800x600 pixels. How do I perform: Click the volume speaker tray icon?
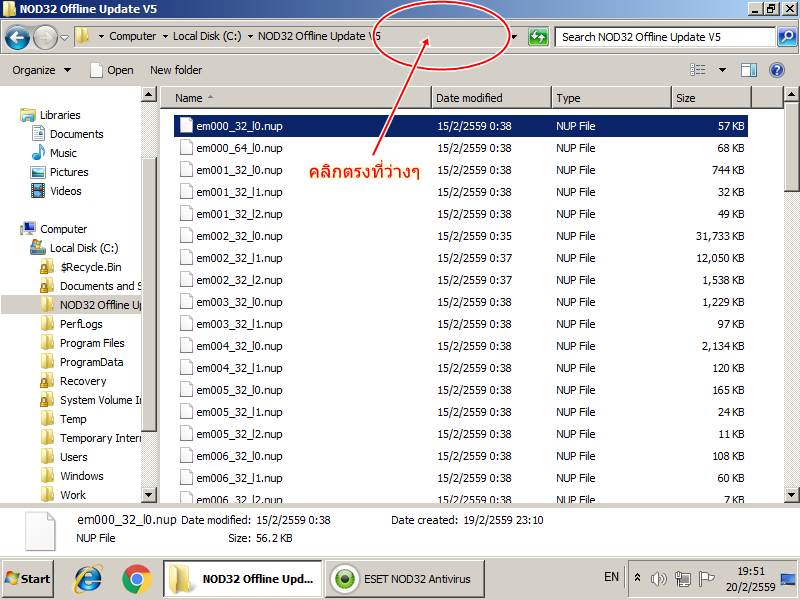tap(659, 579)
